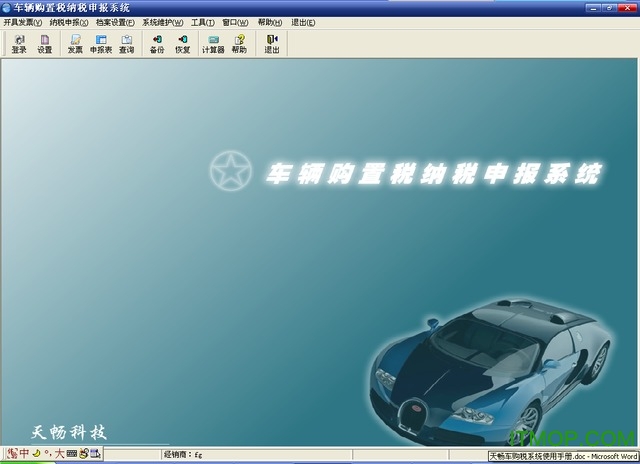
Task: Click the 登录 (login) toolbar icon
Action: [x=19, y=44]
